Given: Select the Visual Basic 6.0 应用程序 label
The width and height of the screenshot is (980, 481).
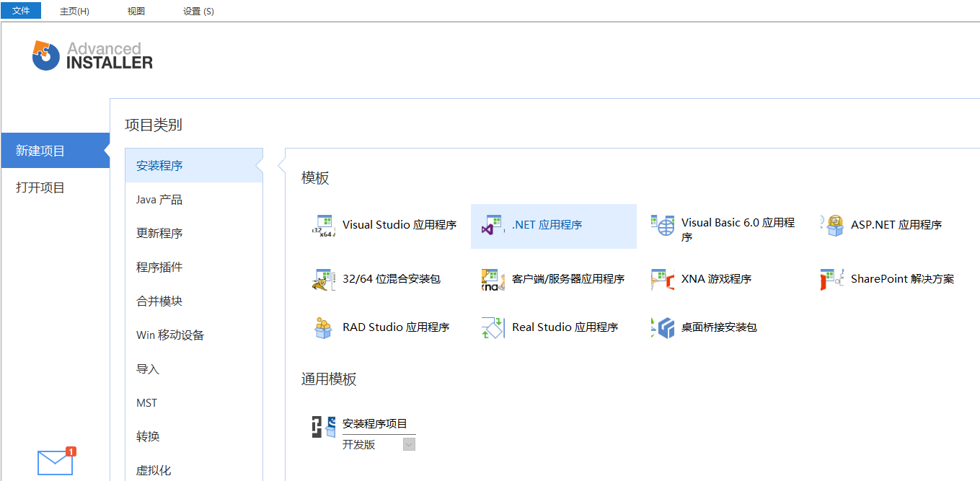Looking at the screenshot, I should pos(738,229).
